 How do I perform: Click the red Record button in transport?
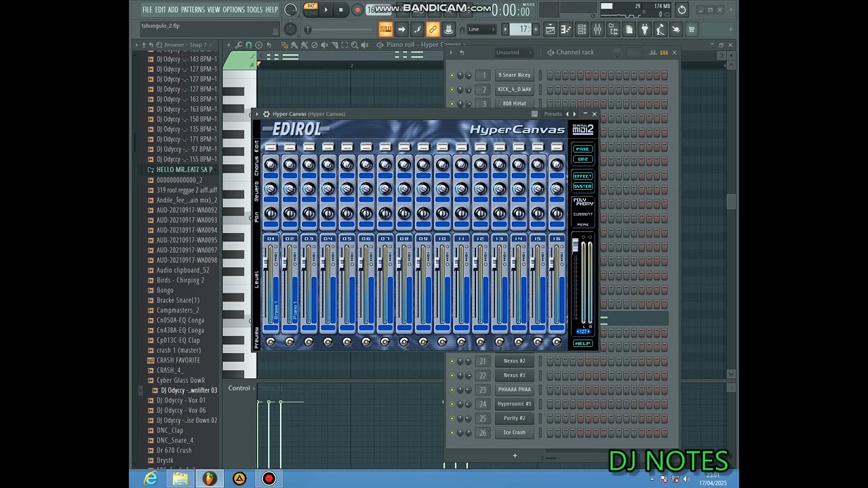point(357,9)
